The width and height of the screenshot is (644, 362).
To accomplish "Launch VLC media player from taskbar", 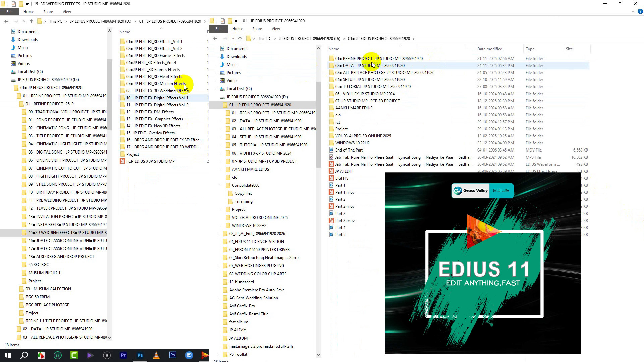I will [156, 355].
